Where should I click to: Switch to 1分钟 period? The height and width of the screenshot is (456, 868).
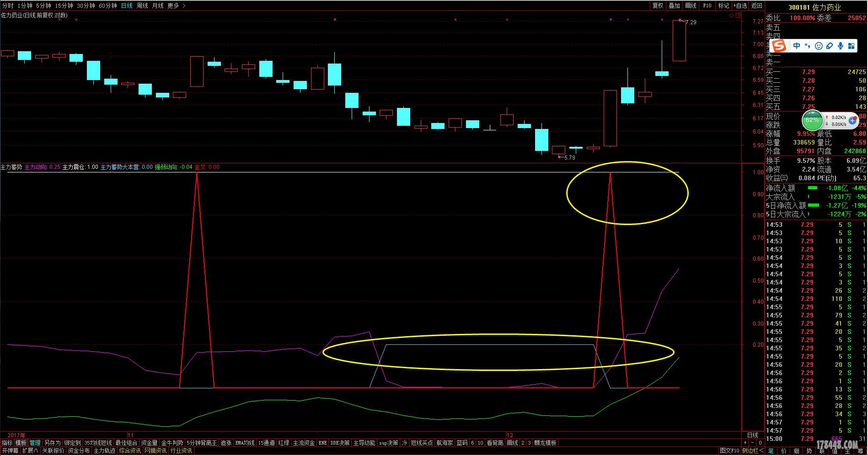coord(25,5)
